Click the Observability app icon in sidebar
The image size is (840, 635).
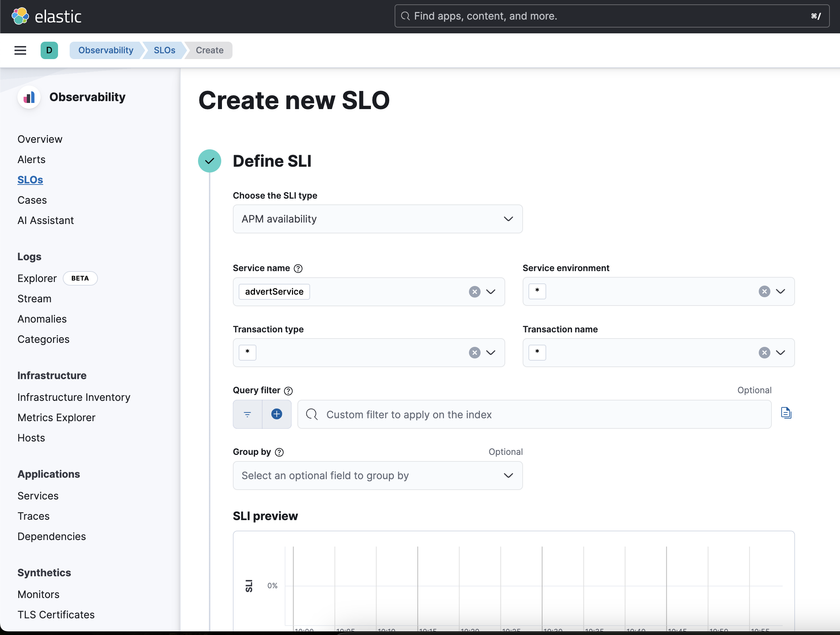29,97
